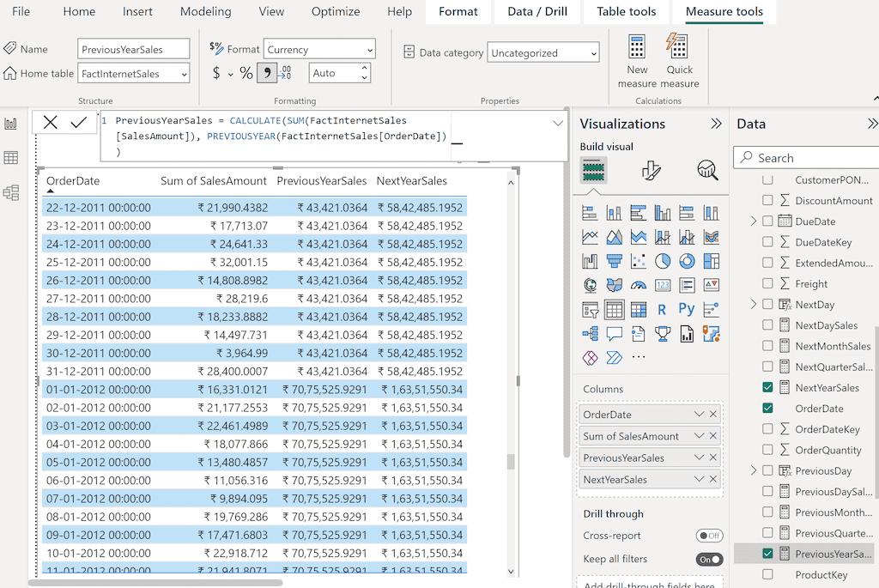Enable the Cross-report drill through toggle

[710, 535]
